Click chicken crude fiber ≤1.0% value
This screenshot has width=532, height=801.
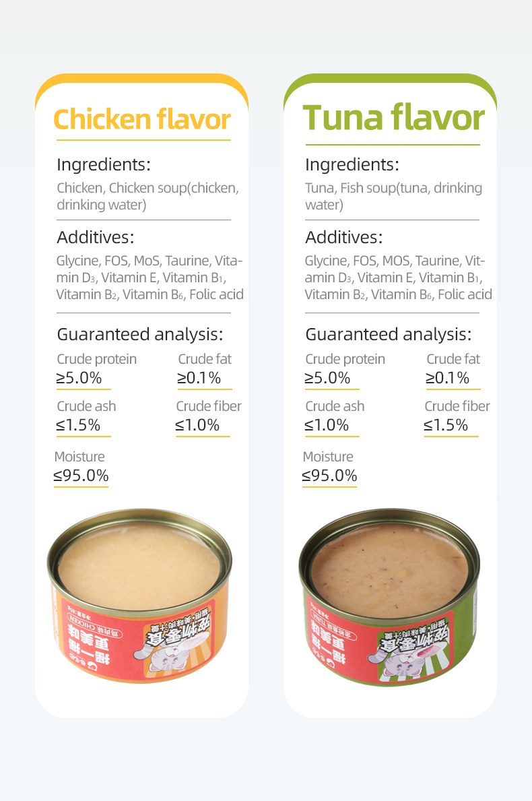197,425
